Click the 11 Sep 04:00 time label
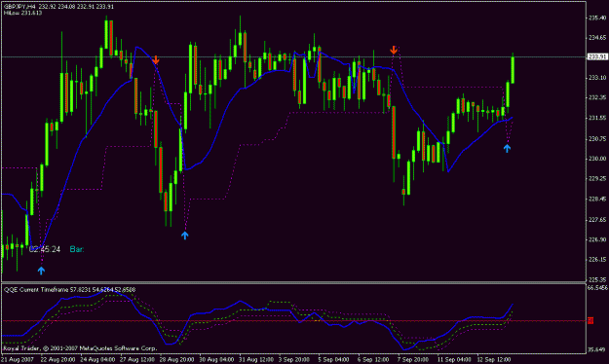 (454, 359)
